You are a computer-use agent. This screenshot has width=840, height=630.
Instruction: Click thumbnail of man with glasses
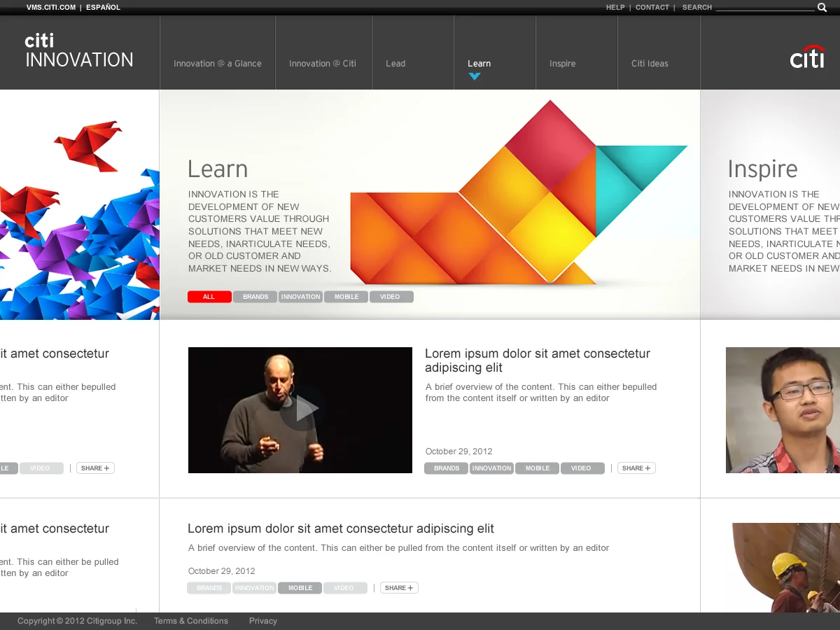pyautogui.click(x=783, y=410)
